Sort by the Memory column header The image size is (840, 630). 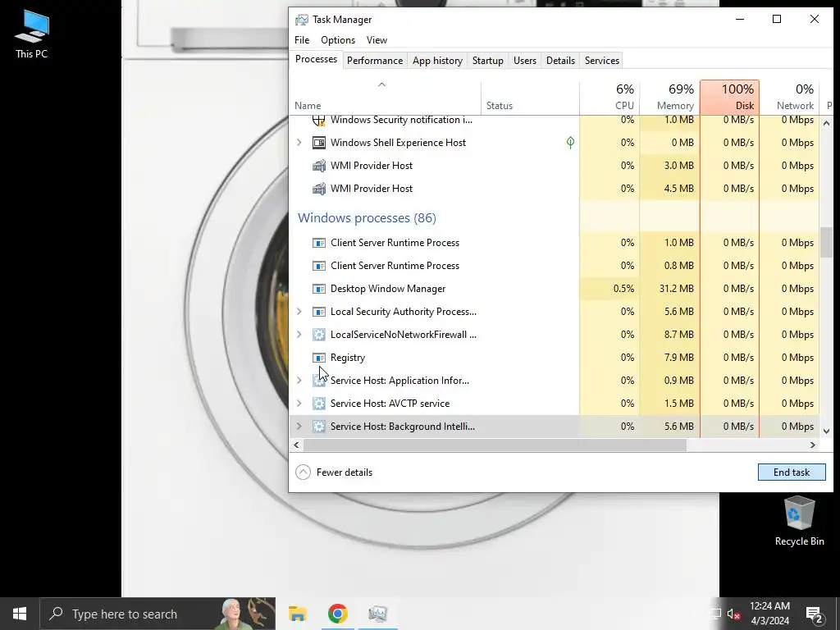point(669,98)
